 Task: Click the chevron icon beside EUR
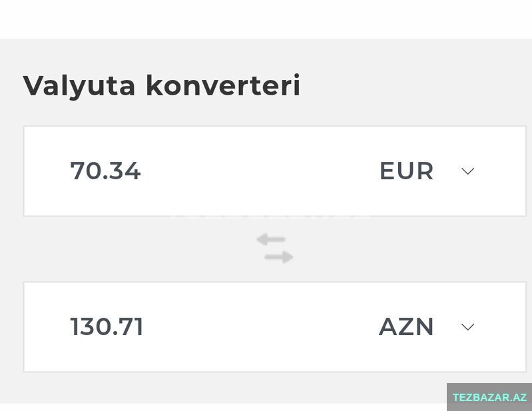tap(467, 171)
